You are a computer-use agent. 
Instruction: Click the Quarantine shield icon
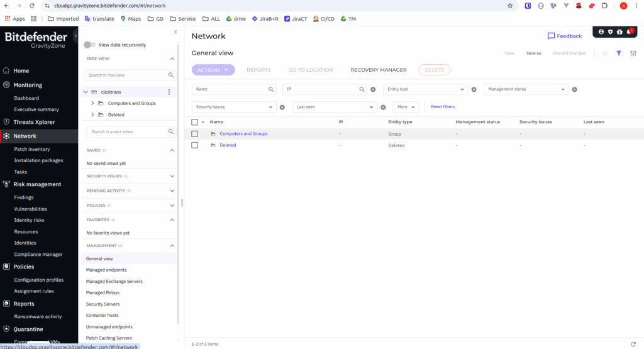click(6, 329)
